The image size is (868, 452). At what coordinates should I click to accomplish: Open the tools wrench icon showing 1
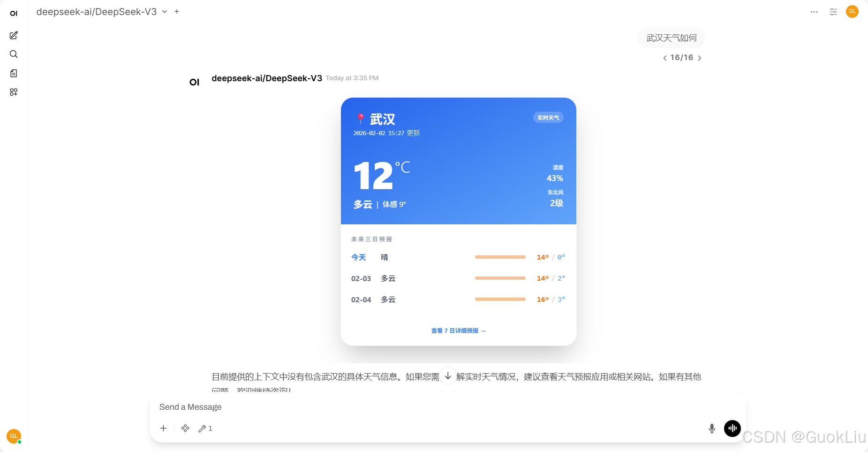205,428
